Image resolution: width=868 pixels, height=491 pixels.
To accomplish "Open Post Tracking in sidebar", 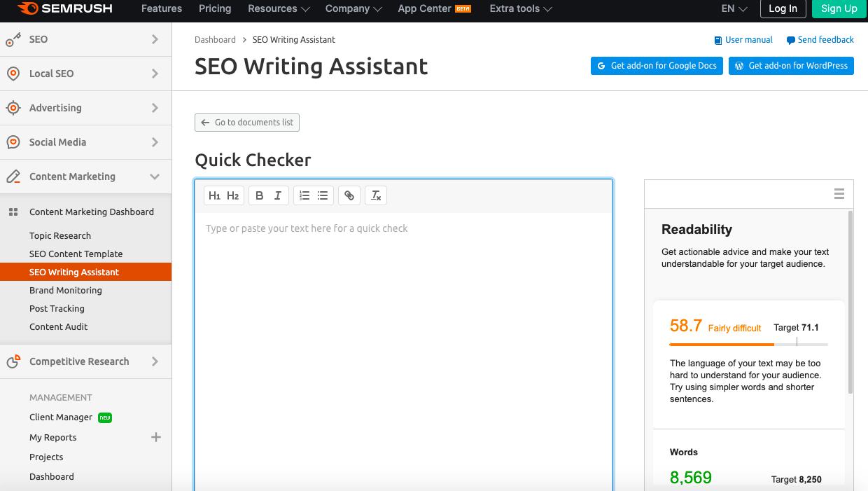I will point(57,308).
